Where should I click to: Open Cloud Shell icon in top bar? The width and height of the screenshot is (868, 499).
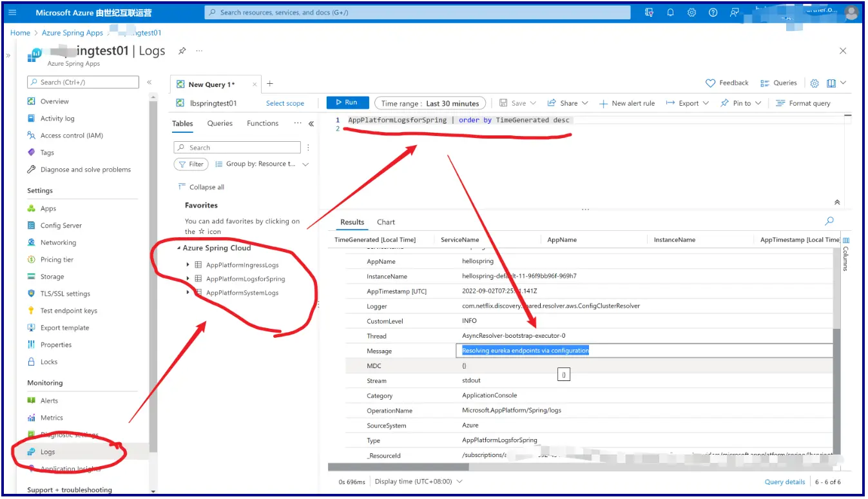tap(649, 12)
